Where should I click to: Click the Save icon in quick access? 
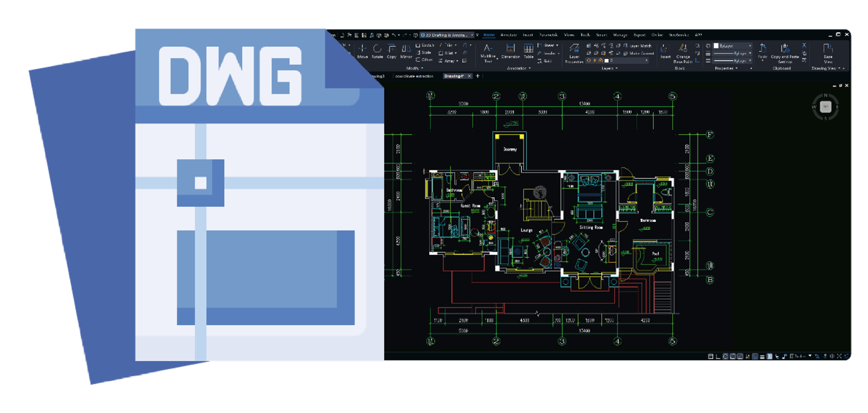(357, 35)
